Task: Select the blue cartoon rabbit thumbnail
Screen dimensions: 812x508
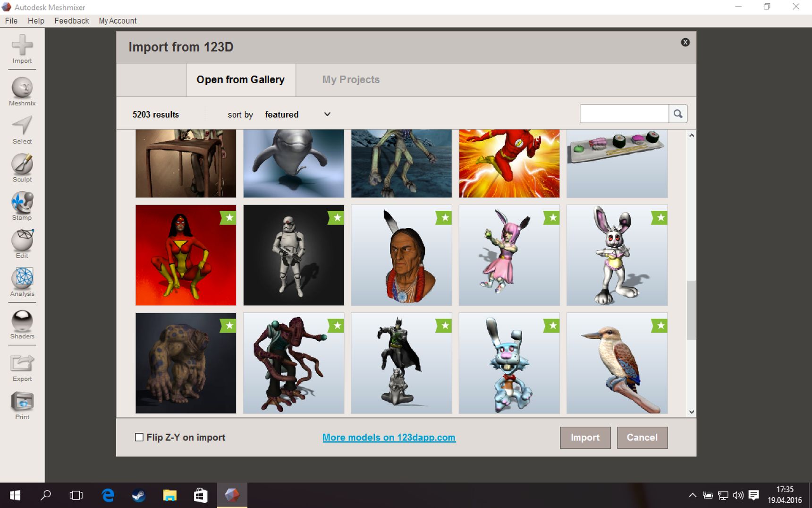Action: 509,363
